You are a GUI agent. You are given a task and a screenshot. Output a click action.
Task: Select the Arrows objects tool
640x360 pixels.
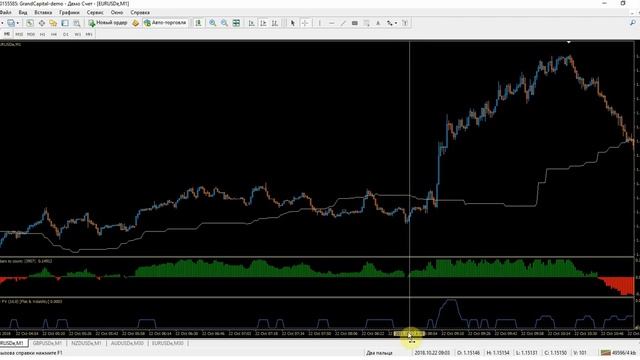tap(390, 23)
